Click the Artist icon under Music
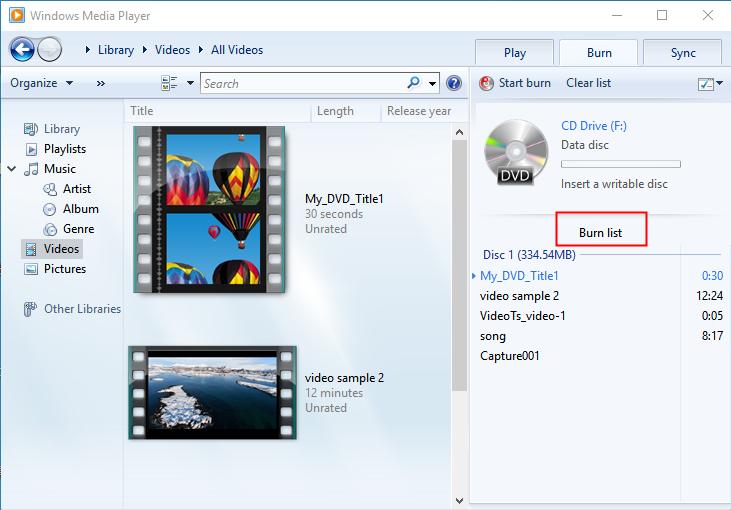 tap(52, 189)
